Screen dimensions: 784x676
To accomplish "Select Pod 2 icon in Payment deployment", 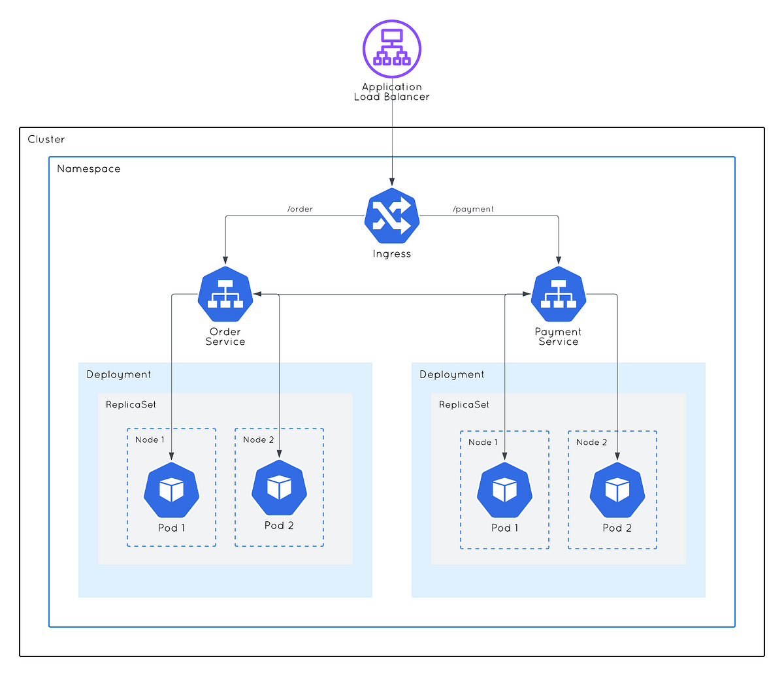I will [x=617, y=490].
